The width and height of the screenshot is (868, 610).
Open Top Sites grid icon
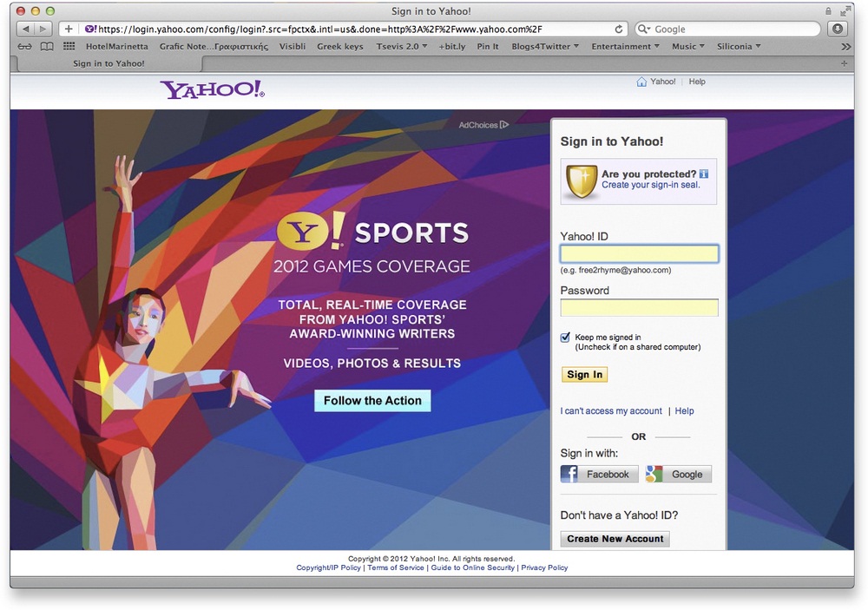69,47
